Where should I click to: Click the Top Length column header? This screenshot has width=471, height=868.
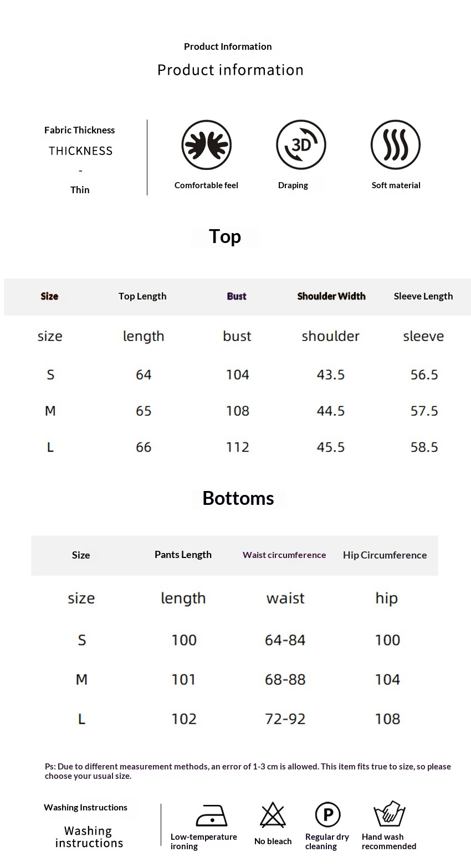tap(142, 296)
